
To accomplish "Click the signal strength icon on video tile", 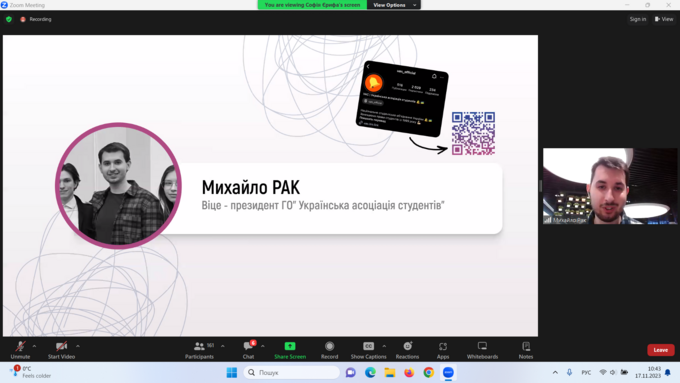I will 548,220.
